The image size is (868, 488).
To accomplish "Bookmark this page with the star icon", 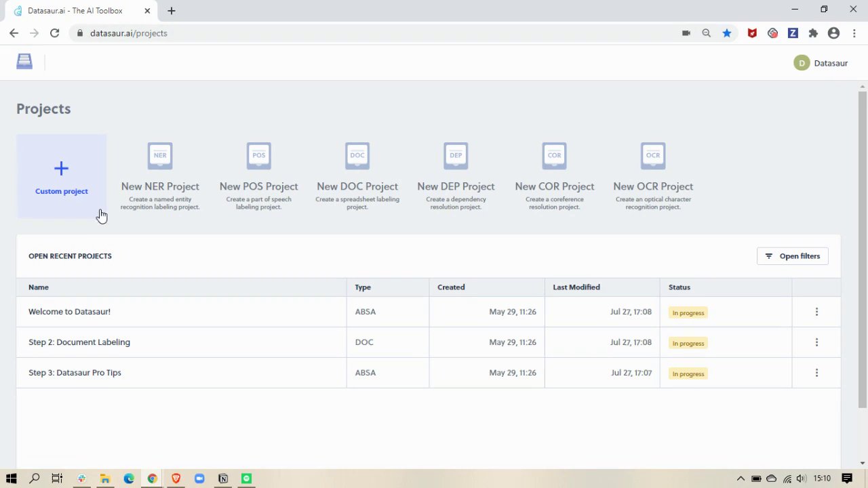I will [727, 33].
